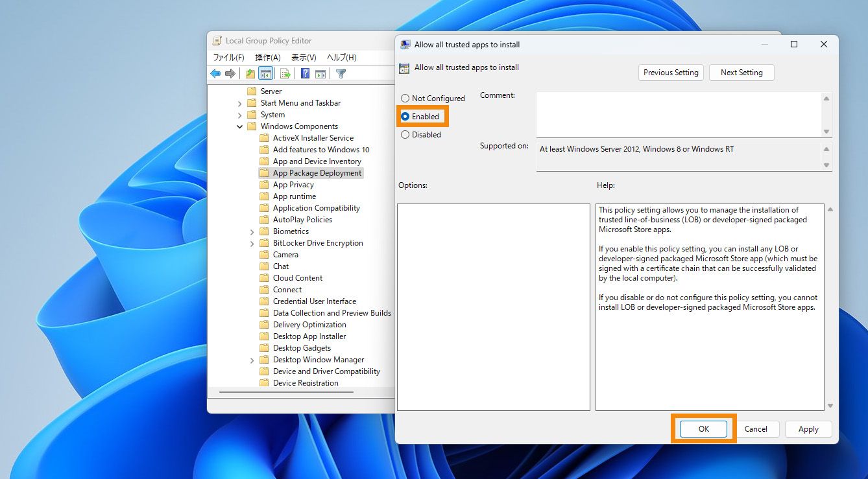Select Application Compatibility tree item

[317, 208]
